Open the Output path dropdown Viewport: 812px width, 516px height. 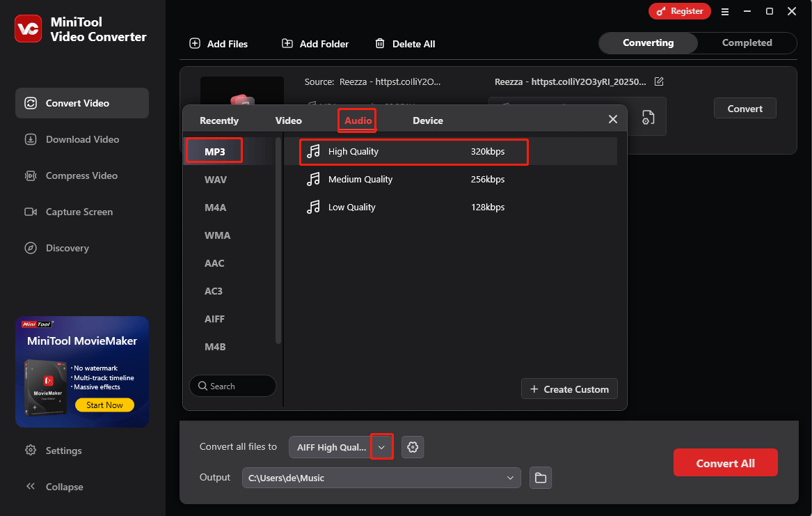click(x=510, y=478)
